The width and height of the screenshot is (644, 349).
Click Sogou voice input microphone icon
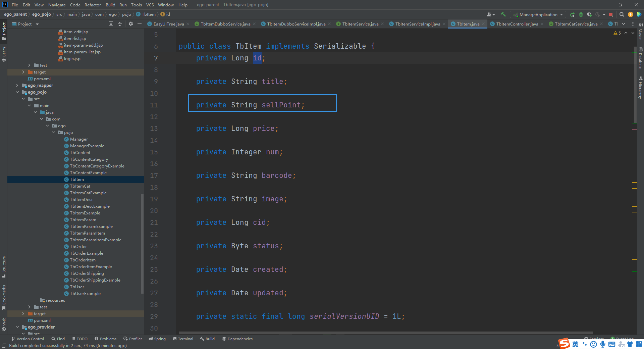(603, 344)
